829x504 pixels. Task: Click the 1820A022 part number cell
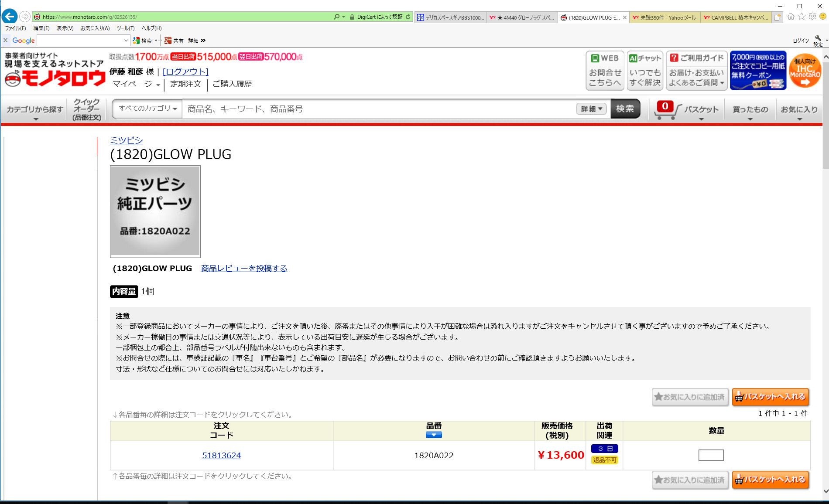pos(434,456)
